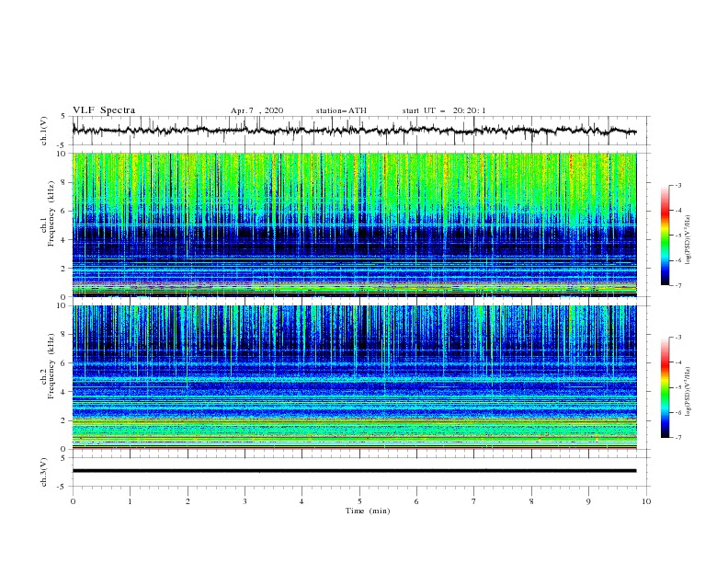Click time-axis tick label "6"
This screenshot has width=728, height=563.
416,501
